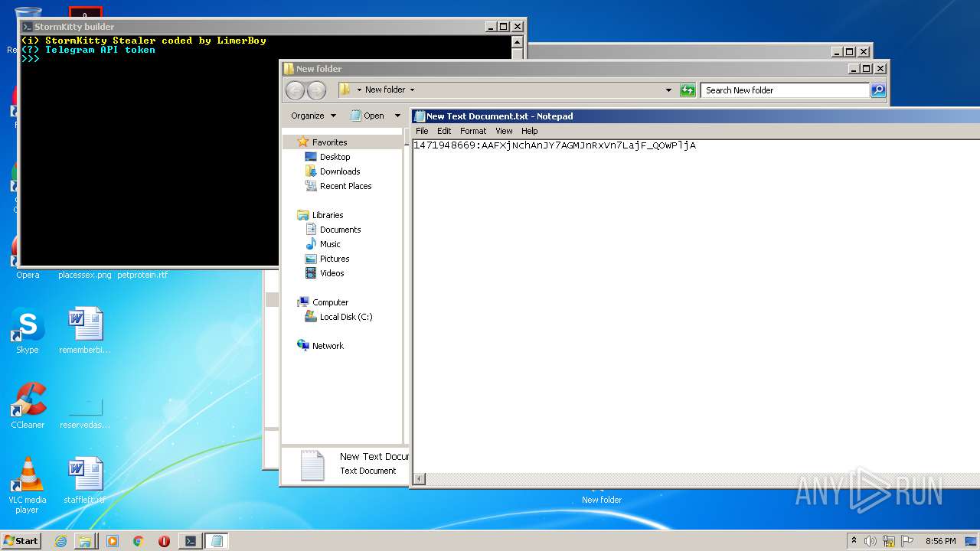Open the Skype desktop shortcut

[x=27, y=331]
